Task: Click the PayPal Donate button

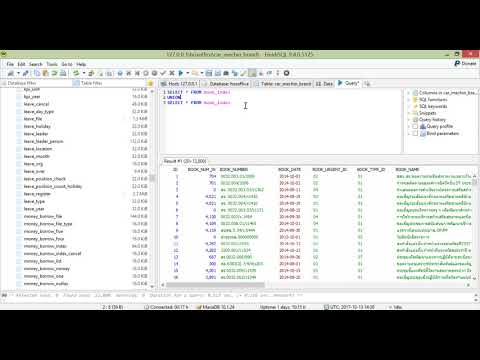Action: click(x=465, y=63)
